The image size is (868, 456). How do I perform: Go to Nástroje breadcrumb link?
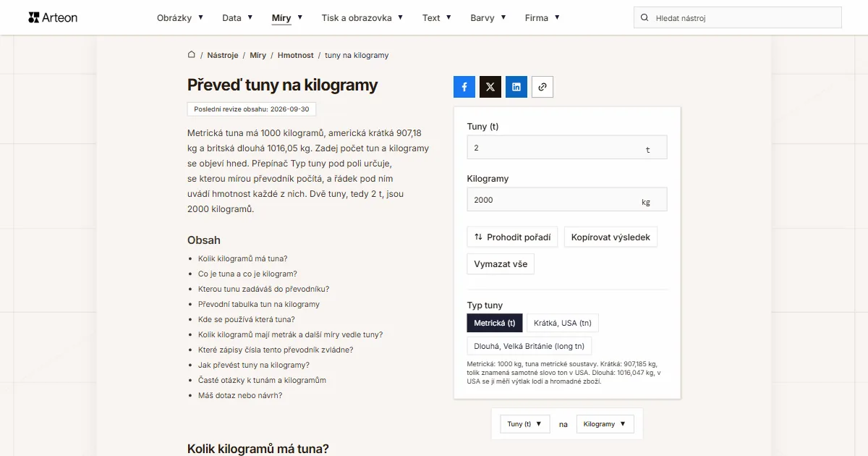coord(223,55)
